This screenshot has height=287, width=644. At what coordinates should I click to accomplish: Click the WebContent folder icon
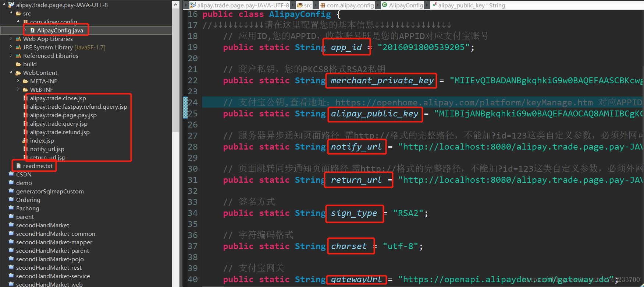(18, 73)
